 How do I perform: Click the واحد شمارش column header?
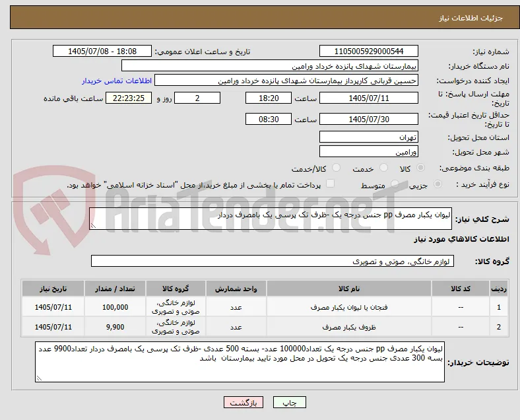pos(236,289)
